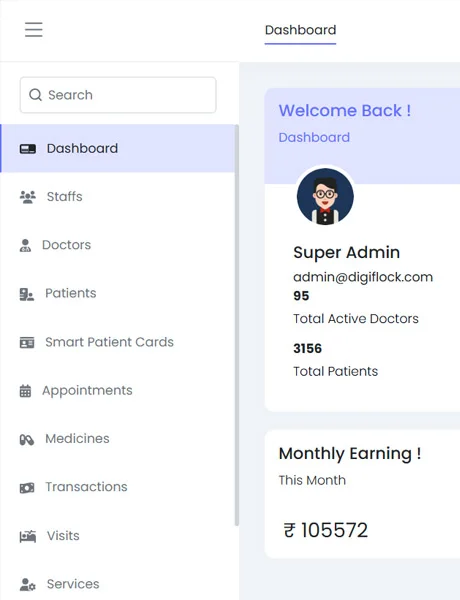Focus the sidebar Search field
The image size is (460, 600).
tap(118, 95)
